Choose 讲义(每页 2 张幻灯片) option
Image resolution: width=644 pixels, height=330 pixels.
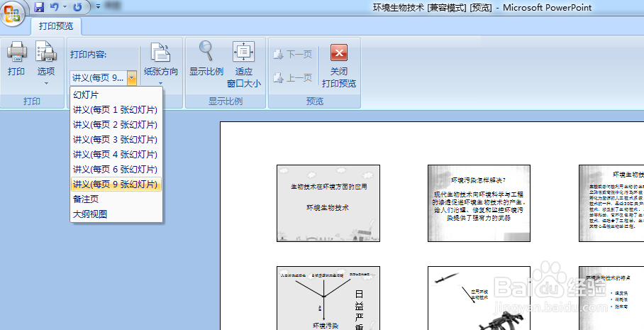click(116, 124)
